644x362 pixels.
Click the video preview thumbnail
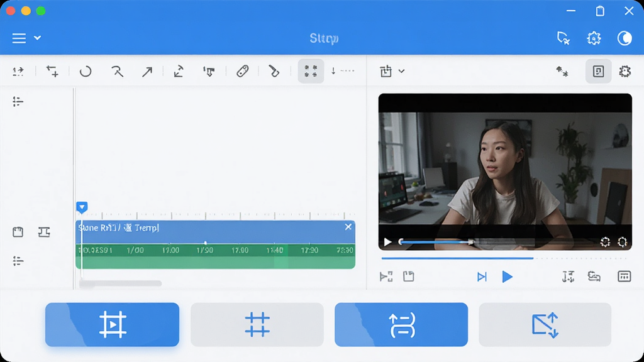(505, 172)
